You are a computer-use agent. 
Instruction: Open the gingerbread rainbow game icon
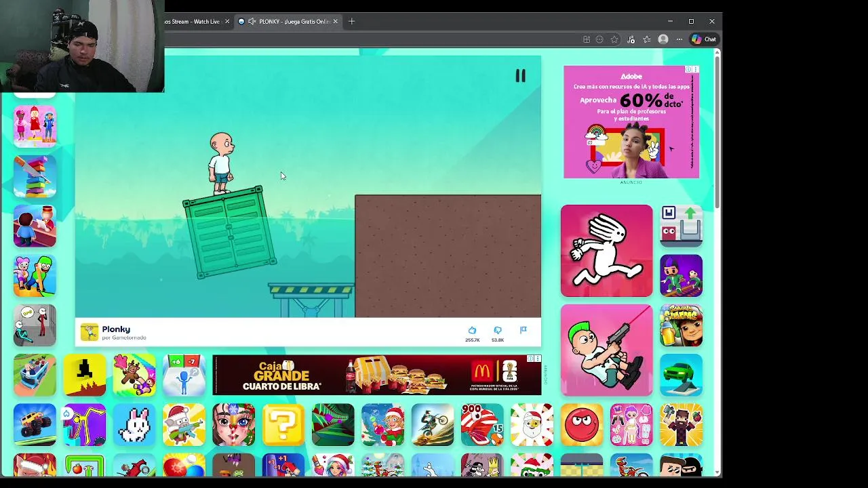(134, 375)
